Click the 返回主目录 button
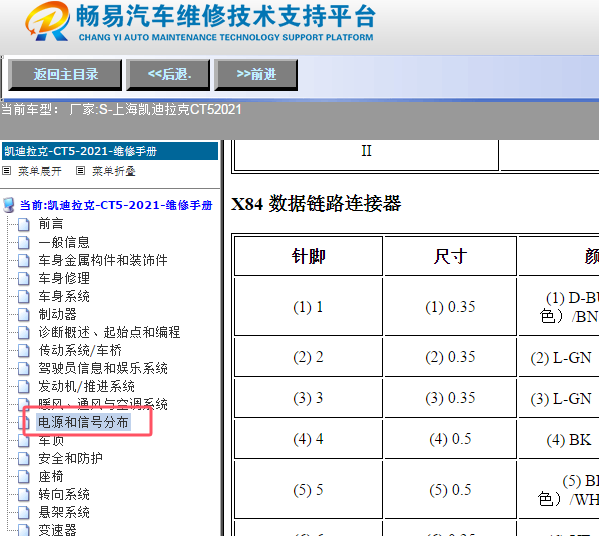Viewport: 599px width, 536px height. click(x=65, y=74)
